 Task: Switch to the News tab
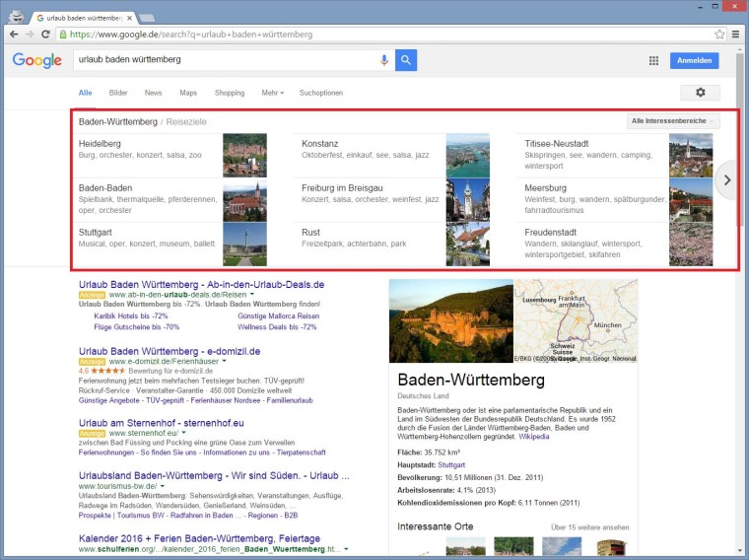point(154,93)
